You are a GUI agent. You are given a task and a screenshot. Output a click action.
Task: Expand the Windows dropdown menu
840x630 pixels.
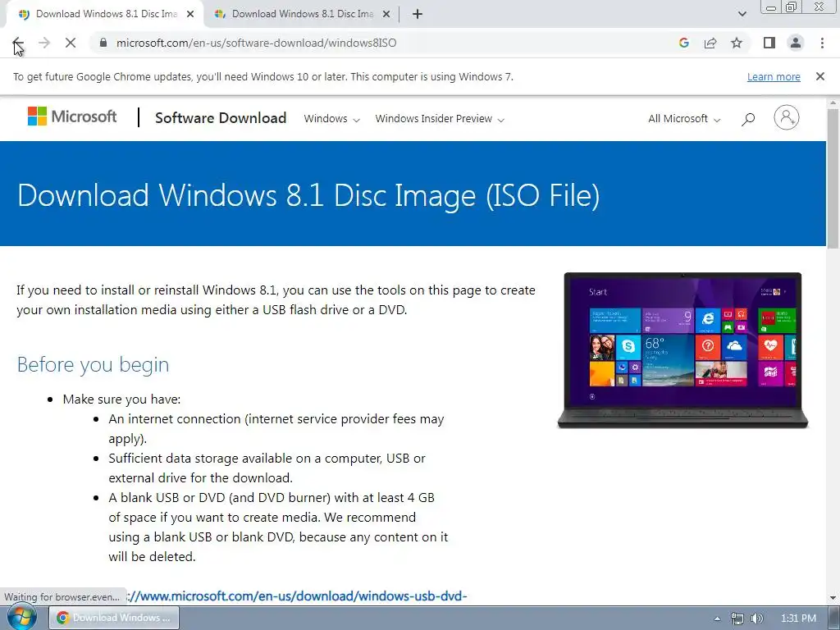(x=331, y=119)
